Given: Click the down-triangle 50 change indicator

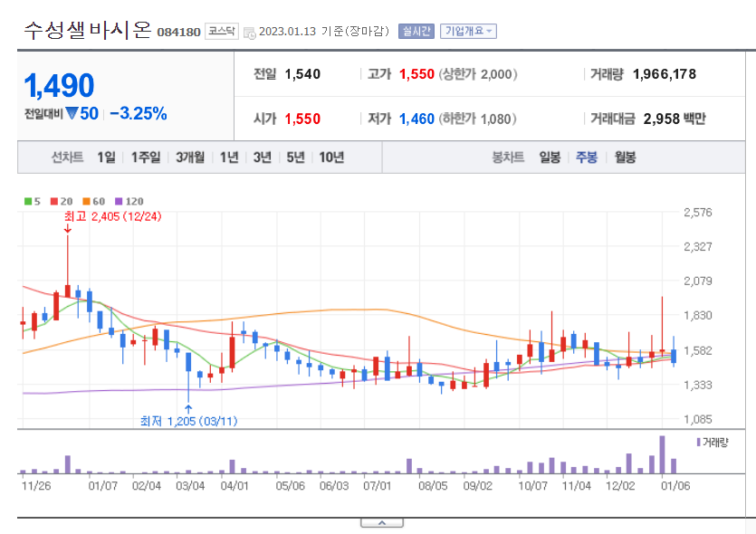Looking at the screenshot, I should (x=82, y=114).
